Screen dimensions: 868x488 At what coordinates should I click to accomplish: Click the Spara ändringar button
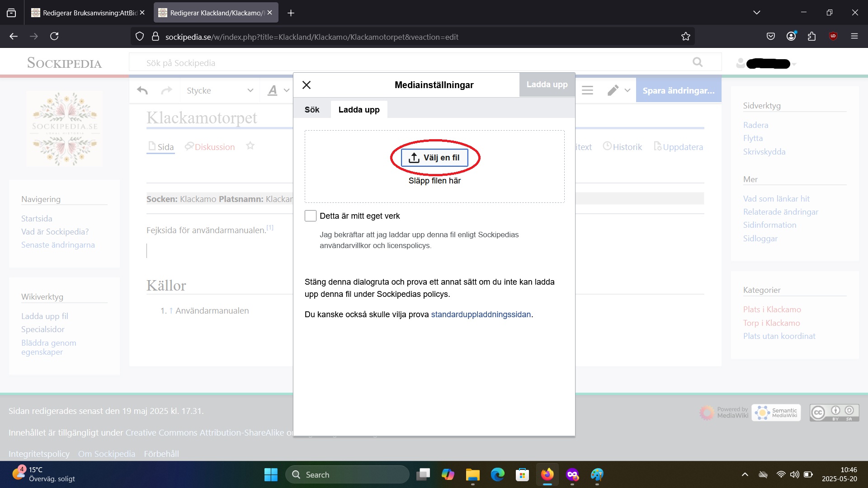(x=678, y=90)
